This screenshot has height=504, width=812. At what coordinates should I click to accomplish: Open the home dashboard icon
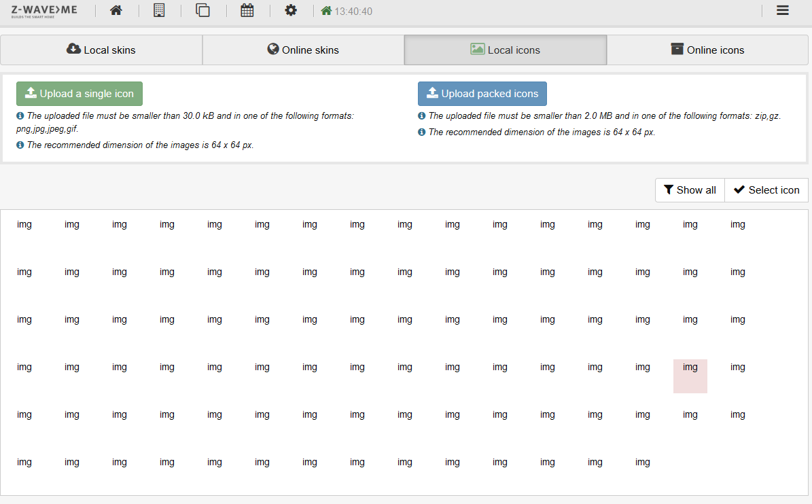pos(116,10)
